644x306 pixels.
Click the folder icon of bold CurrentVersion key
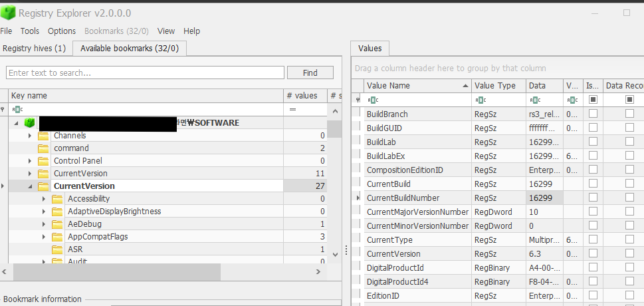tap(43, 186)
